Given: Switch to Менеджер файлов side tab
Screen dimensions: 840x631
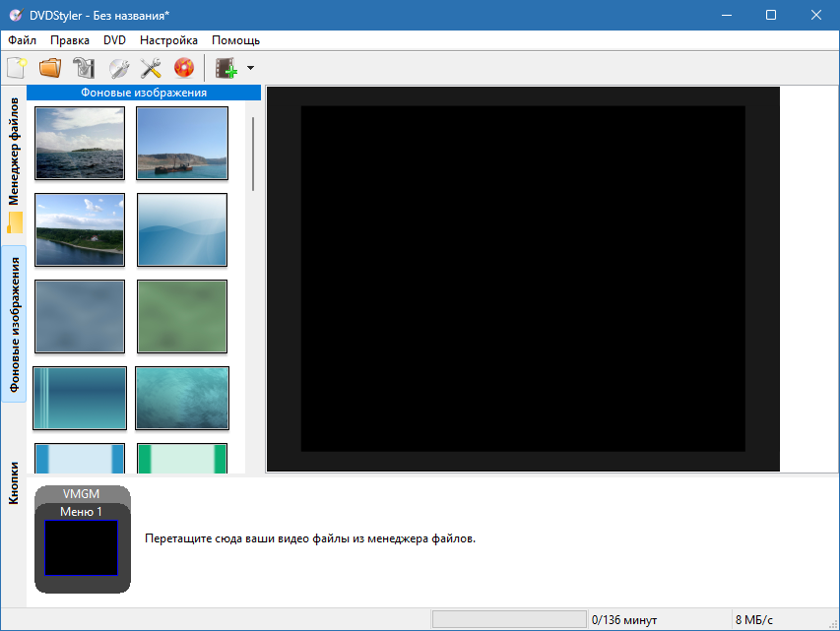Looking at the screenshot, I should coord(14,165).
